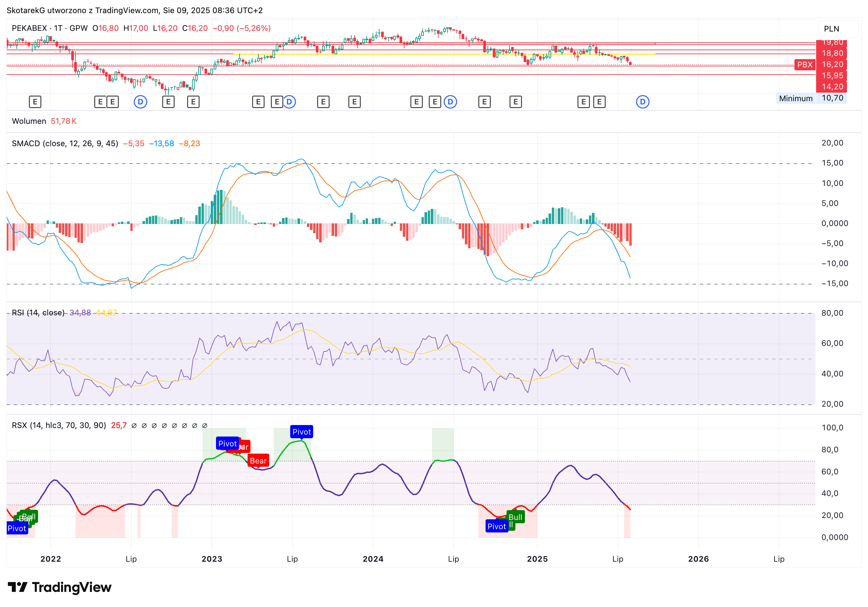Screen dimensions: 868x607
Task: Open the rightmost D dividend marker
Action: click(x=643, y=102)
